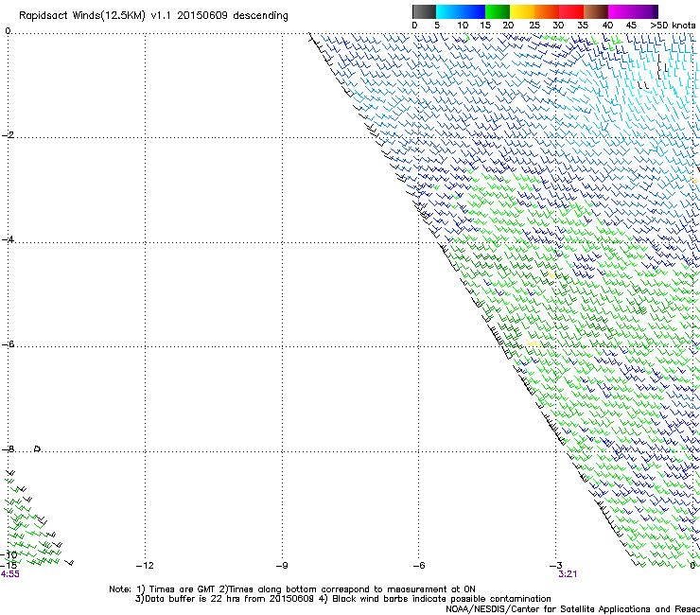Click latitude axis label -8
Screen dimensions: 700x615
click(8, 448)
